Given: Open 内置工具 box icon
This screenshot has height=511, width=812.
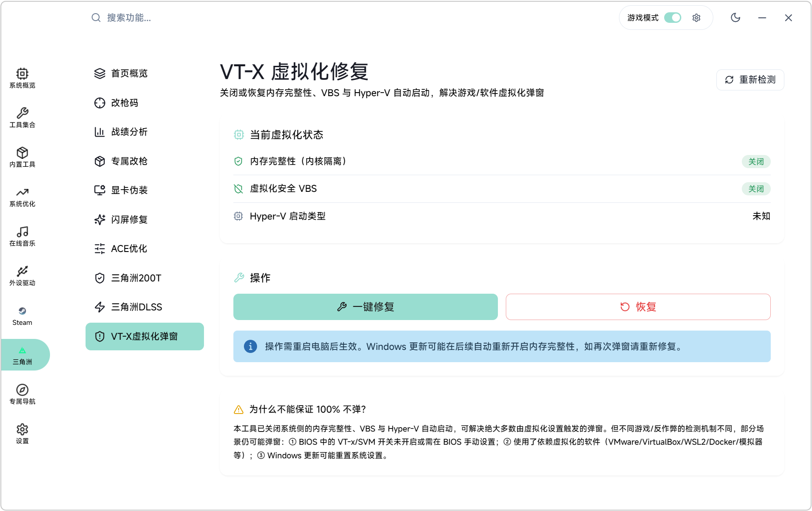Looking at the screenshot, I should 22,153.
